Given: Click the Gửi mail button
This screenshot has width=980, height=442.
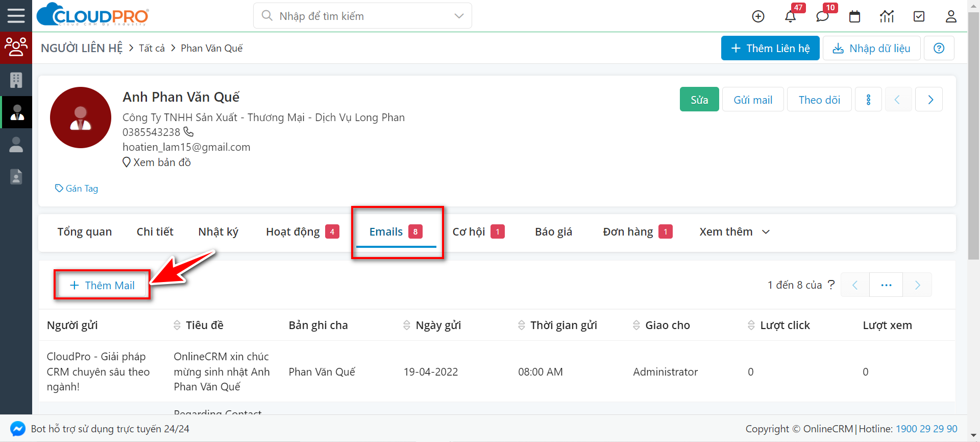Looking at the screenshot, I should click(x=753, y=99).
